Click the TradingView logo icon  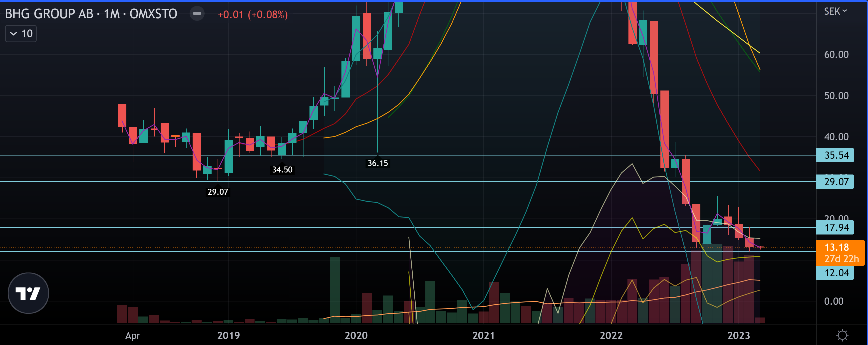click(28, 293)
